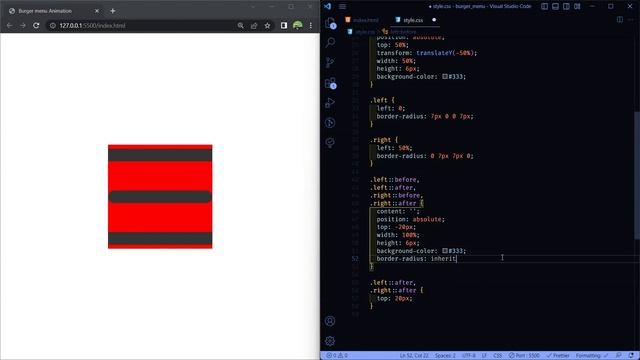Change language mode CSS in status bar

498,356
